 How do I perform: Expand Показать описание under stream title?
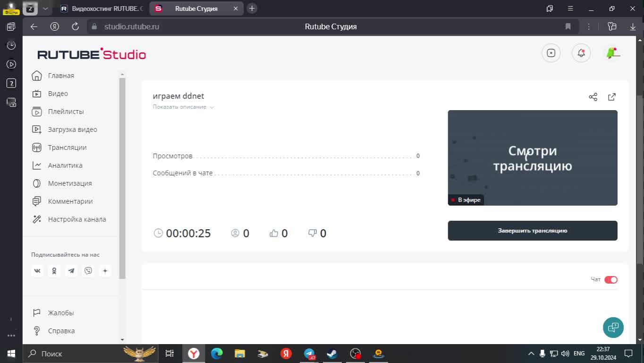tap(183, 107)
